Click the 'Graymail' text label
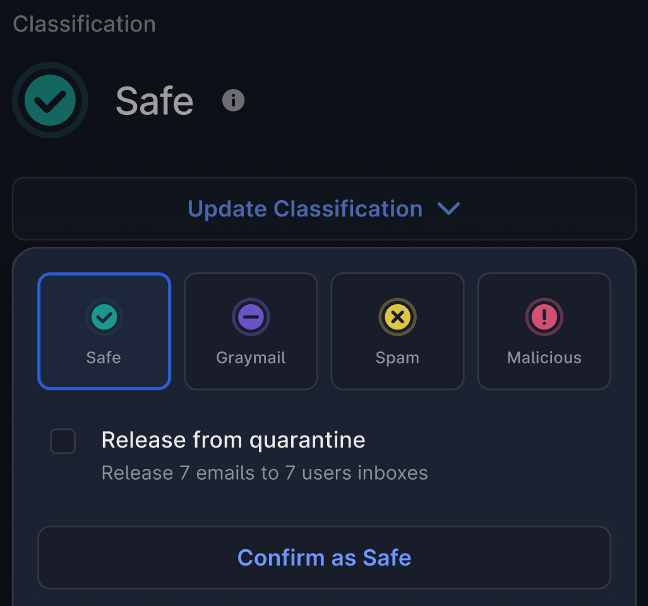The height and width of the screenshot is (606, 648). (251, 358)
